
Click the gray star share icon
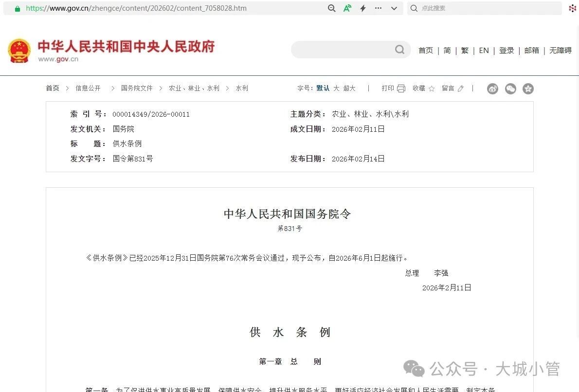(528, 89)
